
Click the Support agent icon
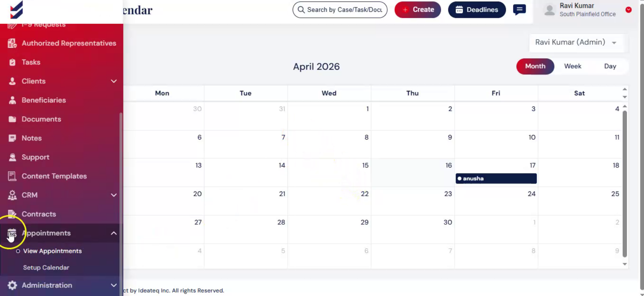tap(12, 157)
